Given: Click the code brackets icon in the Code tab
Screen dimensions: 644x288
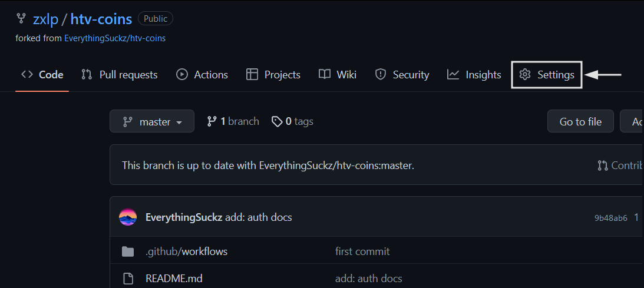Looking at the screenshot, I should [27, 75].
